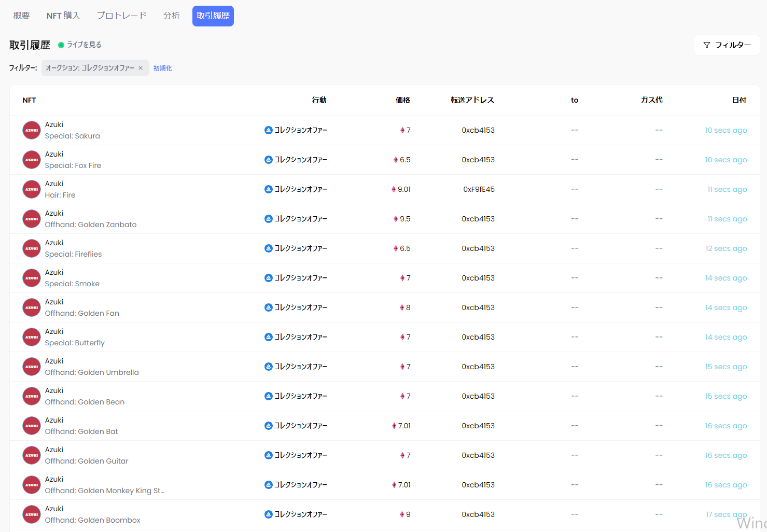Switch to the 概要 tab
Screen dimensions: 767x532
[21, 16]
